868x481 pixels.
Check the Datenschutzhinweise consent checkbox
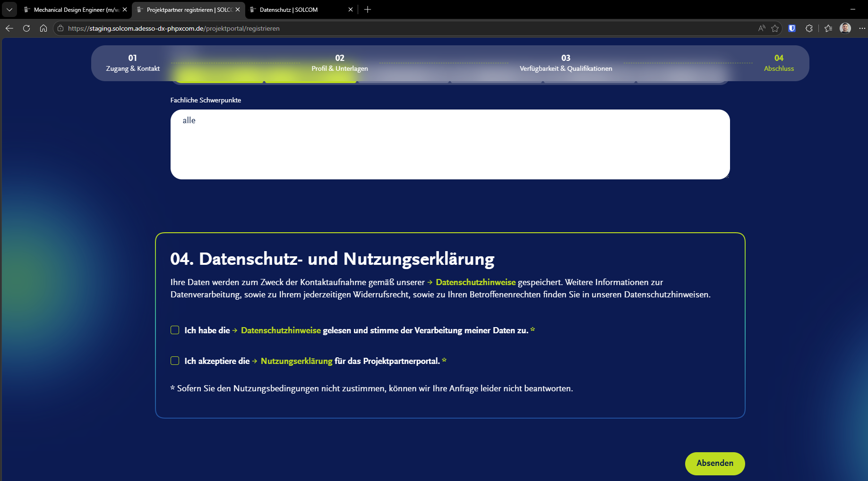tap(175, 330)
